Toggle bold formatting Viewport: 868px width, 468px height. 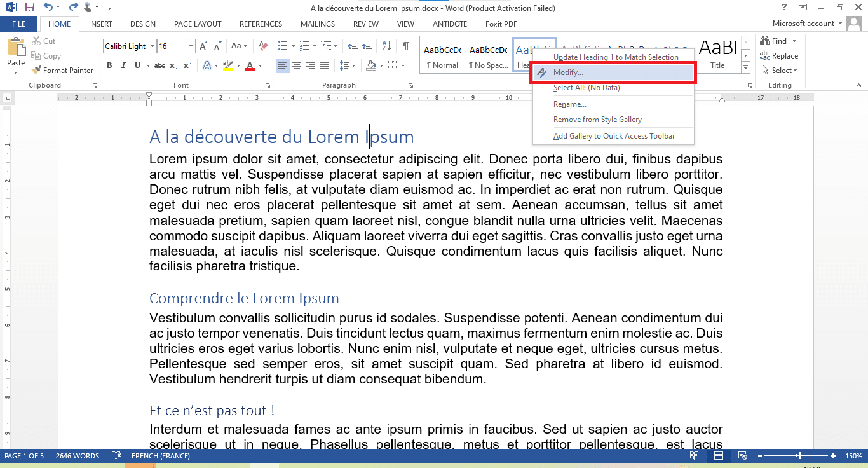[x=109, y=65]
